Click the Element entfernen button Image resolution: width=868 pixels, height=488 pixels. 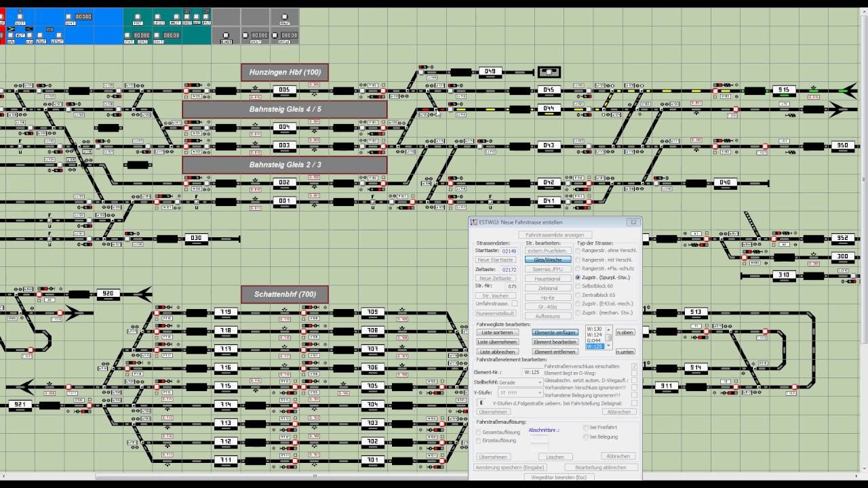point(555,352)
